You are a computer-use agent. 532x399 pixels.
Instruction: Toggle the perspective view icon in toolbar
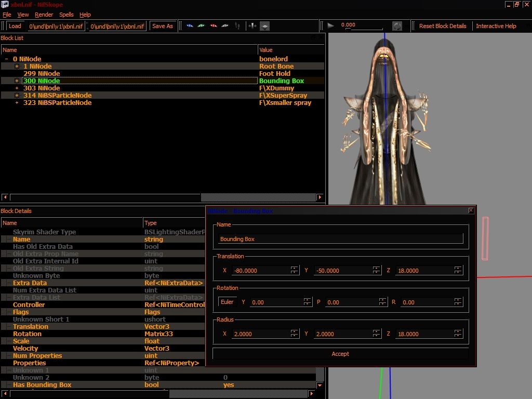tap(264, 26)
